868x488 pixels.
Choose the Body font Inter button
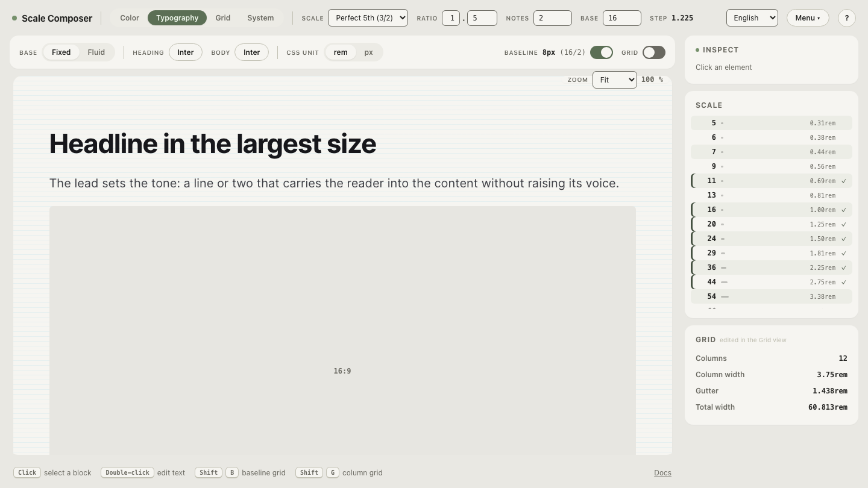tap(251, 52)
